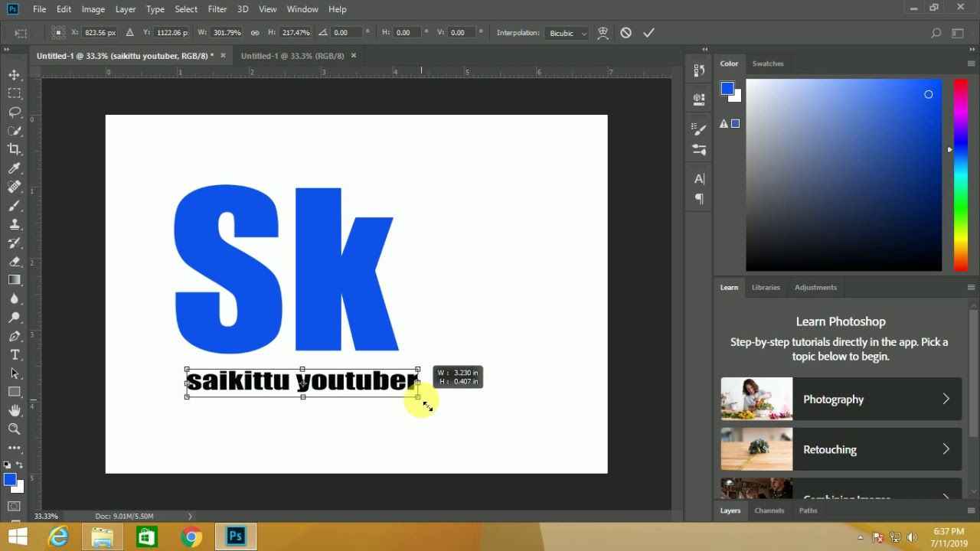Collapse the right panel dock arrows
Image resolution: width=980 pixels, height=551 pixels.
click(971, 49)
